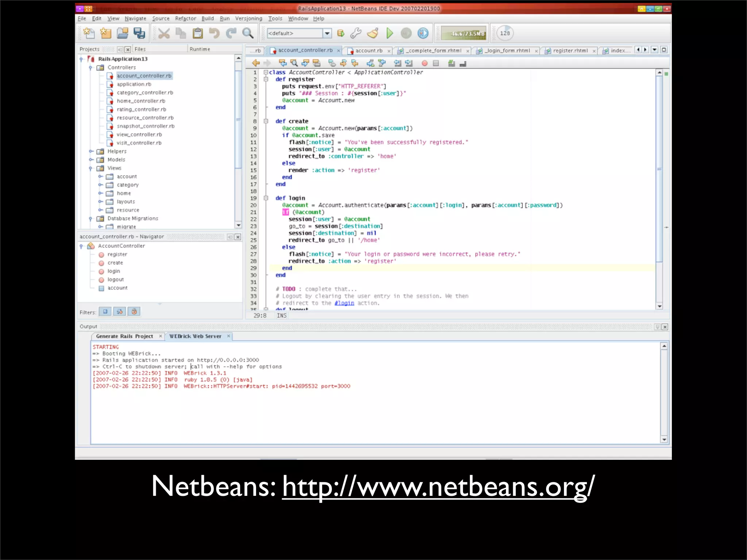Viewport: 747px width, 560px height.
Task: Close the WEBrick Web Server output tab
Action: tap(229, 336)
